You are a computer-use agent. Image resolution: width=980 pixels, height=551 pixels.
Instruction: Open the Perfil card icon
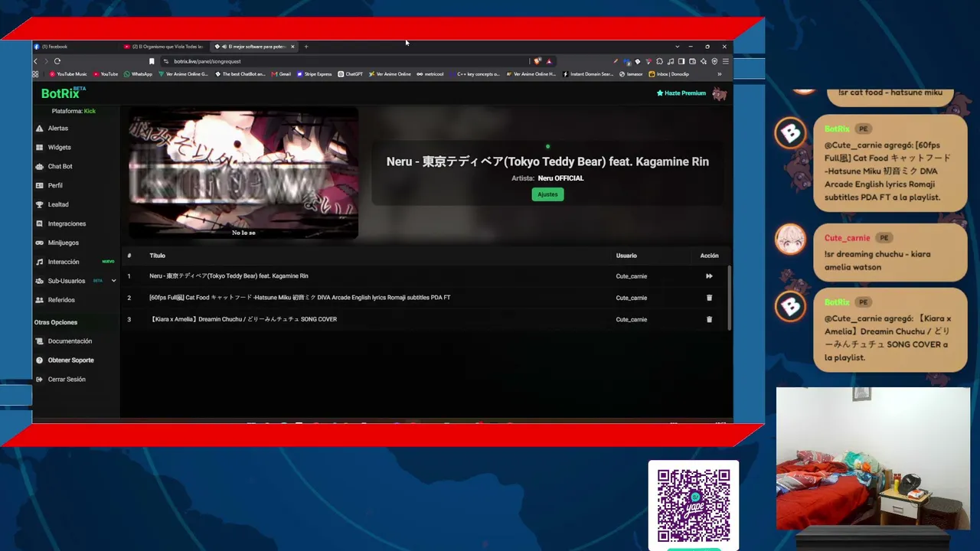(40, 186)
